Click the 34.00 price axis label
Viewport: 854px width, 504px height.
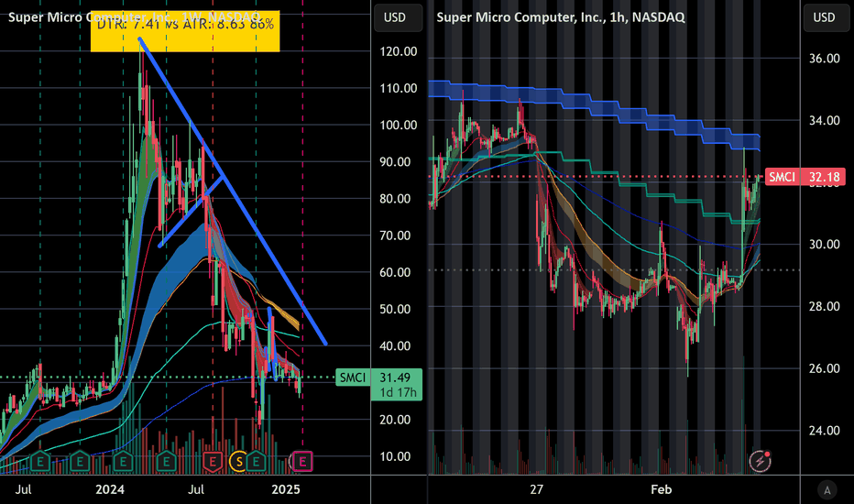click(824, 120)
